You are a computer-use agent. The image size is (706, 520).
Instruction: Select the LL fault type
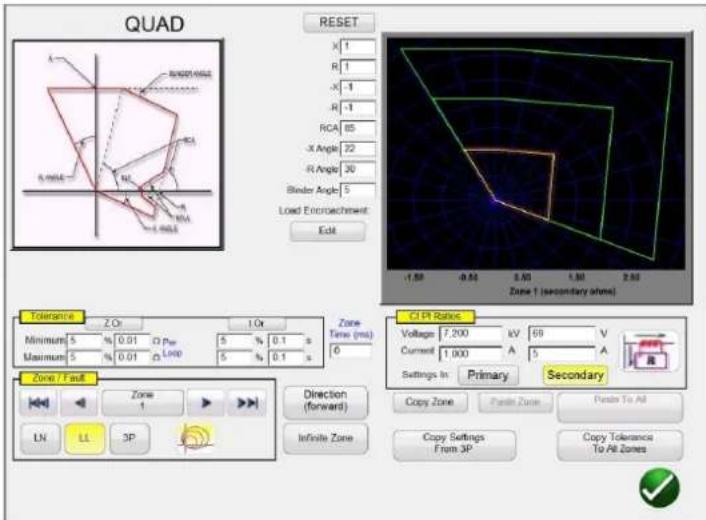(85, 438)
